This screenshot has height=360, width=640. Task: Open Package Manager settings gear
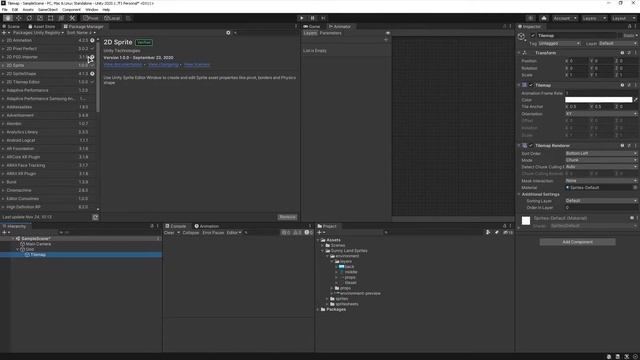click(229, 33)
